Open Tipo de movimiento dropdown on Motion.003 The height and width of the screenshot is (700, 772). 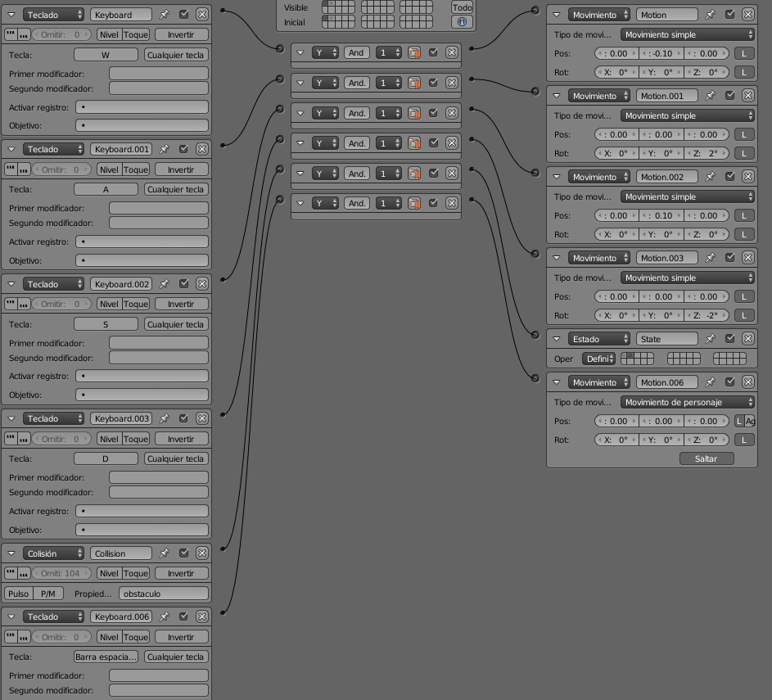(x=687, y=278)
